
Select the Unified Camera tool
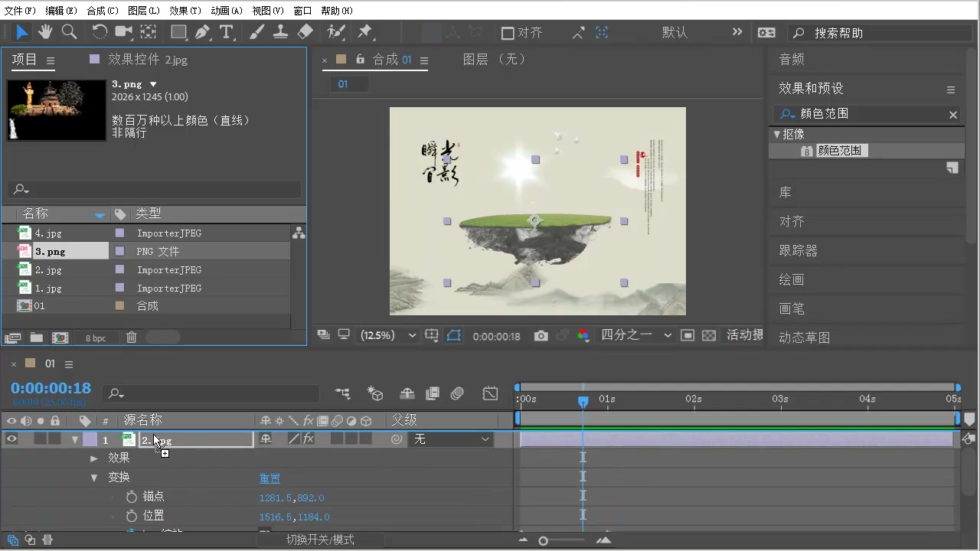coord(123,31)
